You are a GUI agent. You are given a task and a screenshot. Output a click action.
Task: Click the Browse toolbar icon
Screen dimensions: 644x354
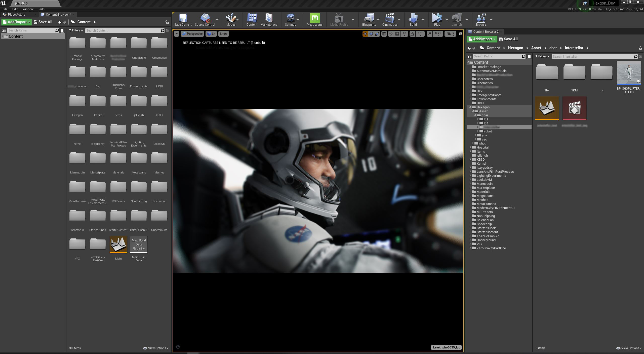tap(481, 20)
